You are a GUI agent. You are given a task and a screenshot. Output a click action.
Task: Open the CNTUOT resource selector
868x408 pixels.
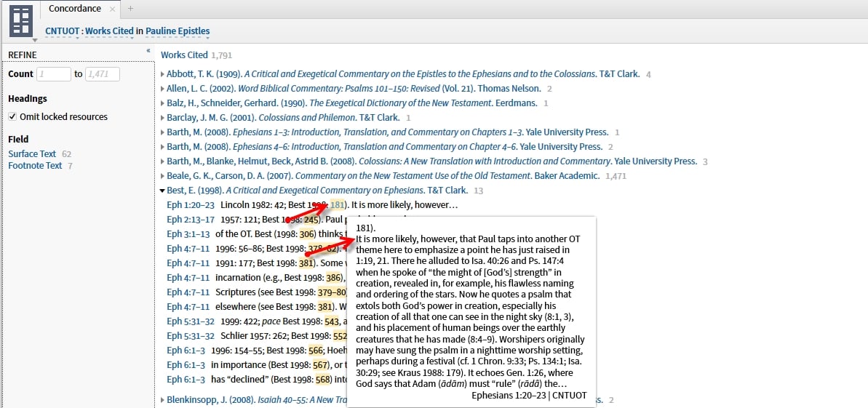coord(62,31)
